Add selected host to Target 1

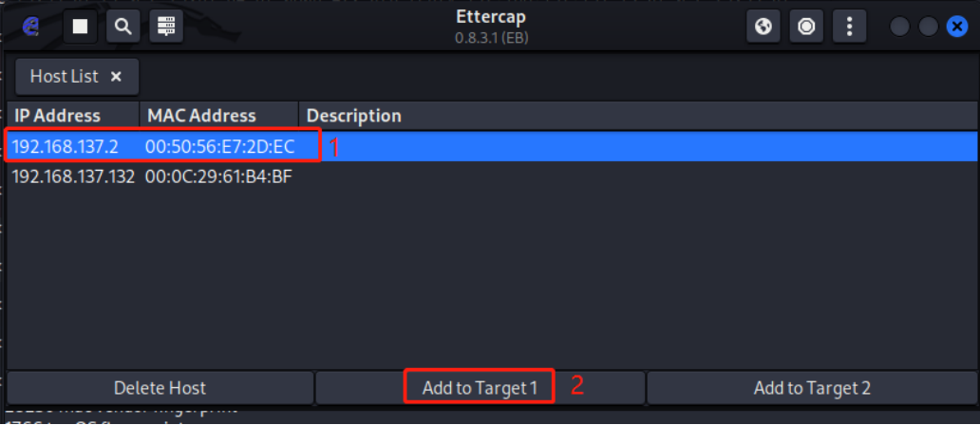[480, 387]
